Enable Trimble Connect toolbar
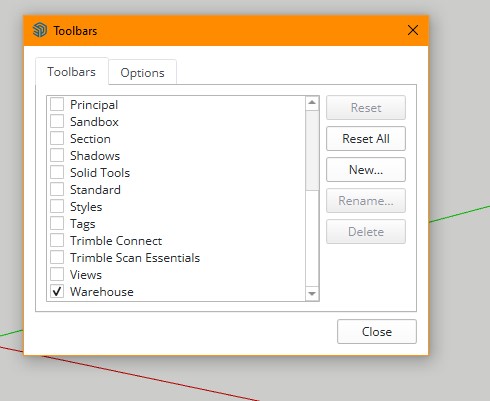Image resolution: width=490 pixels, height=401 pixels. click(x=57, y=240)
